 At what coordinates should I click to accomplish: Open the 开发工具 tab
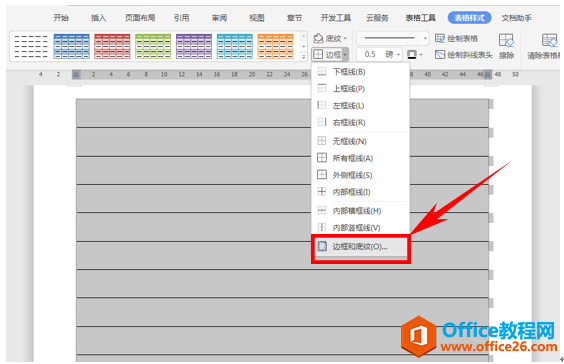[336, 18]
